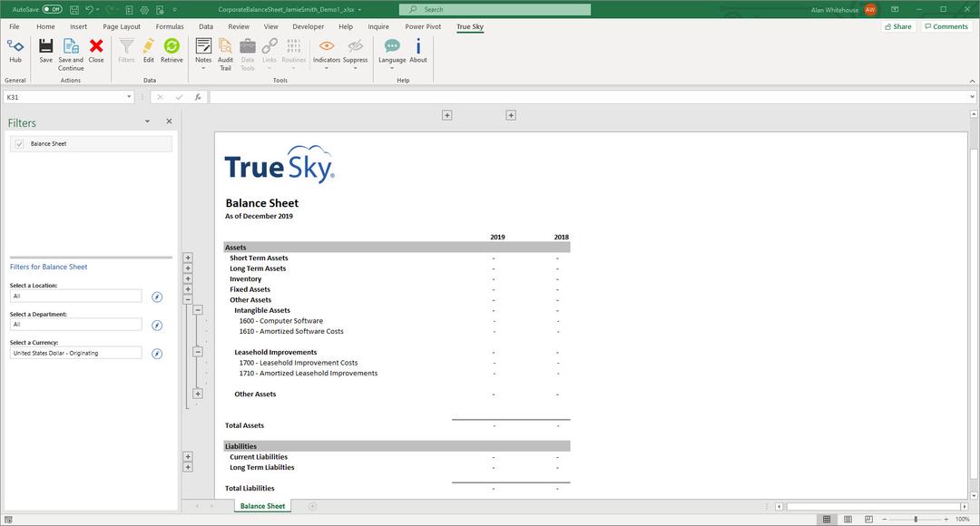The height and width of the screenshot is (526, 980).
Task: Open the Formulas ribbon tab
Action: [x=170, y=27]
